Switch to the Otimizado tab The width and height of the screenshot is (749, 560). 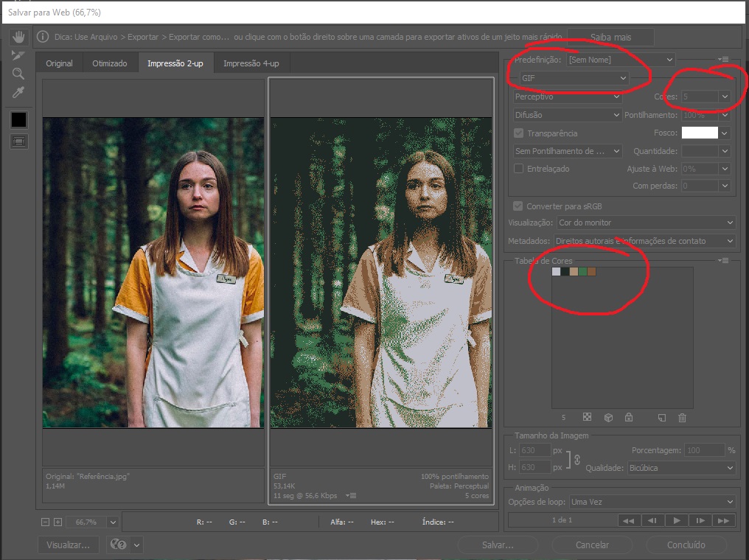[x=110, y=63]
